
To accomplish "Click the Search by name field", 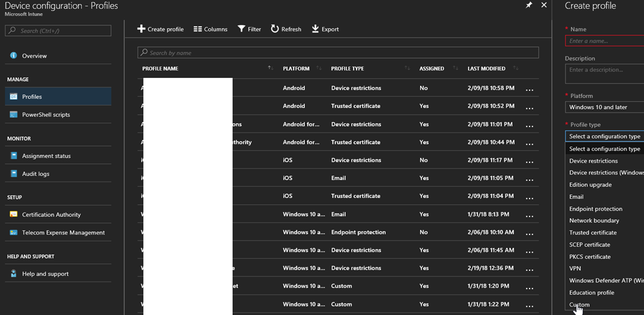I will 340,53.
